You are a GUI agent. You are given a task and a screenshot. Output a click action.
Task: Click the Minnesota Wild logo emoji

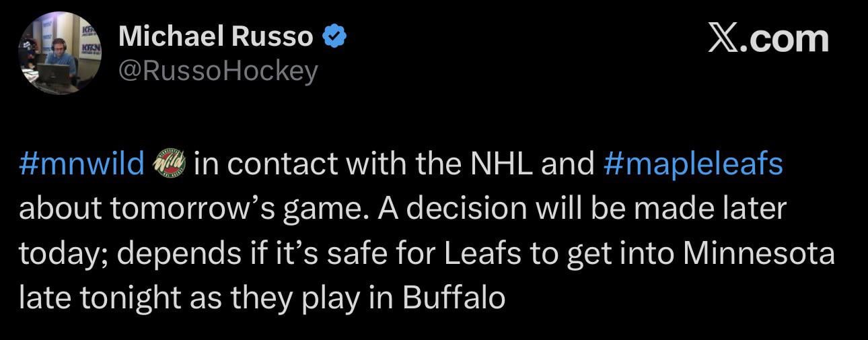(x=168, y=164)
